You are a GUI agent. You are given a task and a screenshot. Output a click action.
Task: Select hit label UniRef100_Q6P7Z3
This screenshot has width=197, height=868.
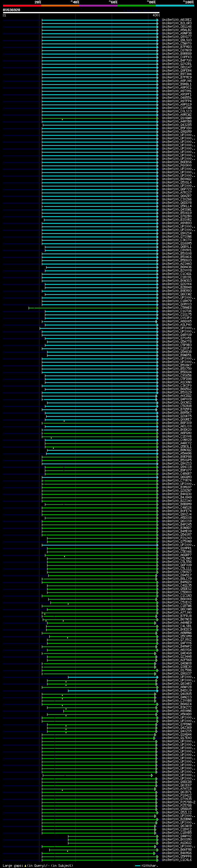pyautogui.click(x=176, y=189)
